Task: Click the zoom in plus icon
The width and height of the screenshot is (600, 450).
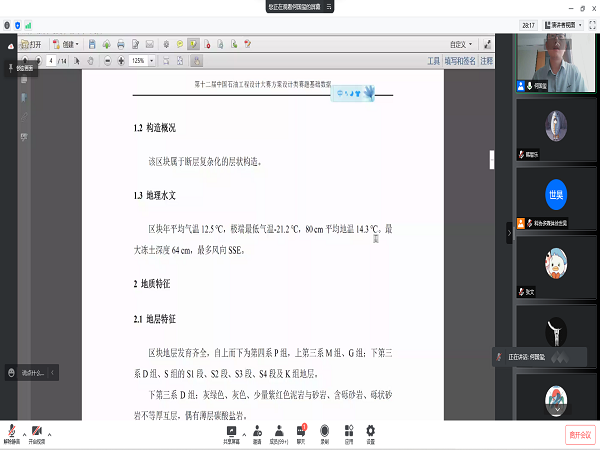Action: (121, 61)
